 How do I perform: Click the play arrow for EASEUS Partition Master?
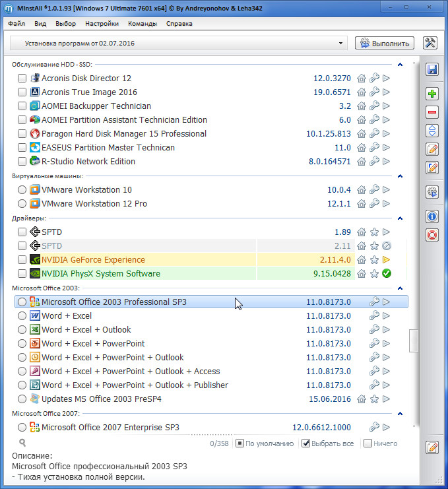(x=386, y=147)
